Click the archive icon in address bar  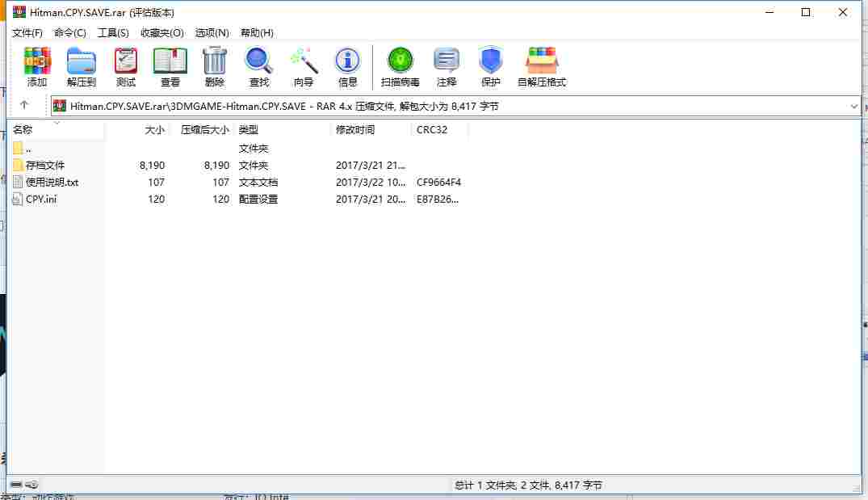[x=60, y=106]
